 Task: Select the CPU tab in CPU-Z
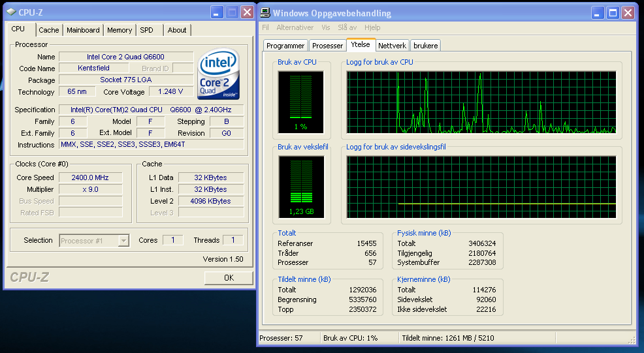click(18, 29)
